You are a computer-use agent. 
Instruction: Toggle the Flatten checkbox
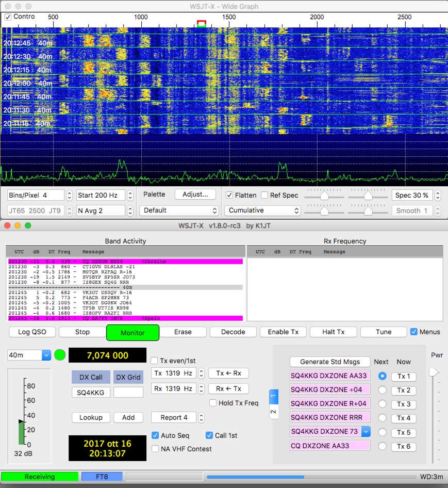tap(230, 196)
